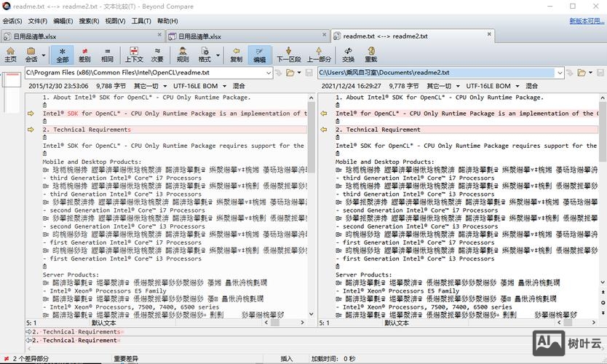Click save icon for left readme.txt pane

tap(309, 72)
